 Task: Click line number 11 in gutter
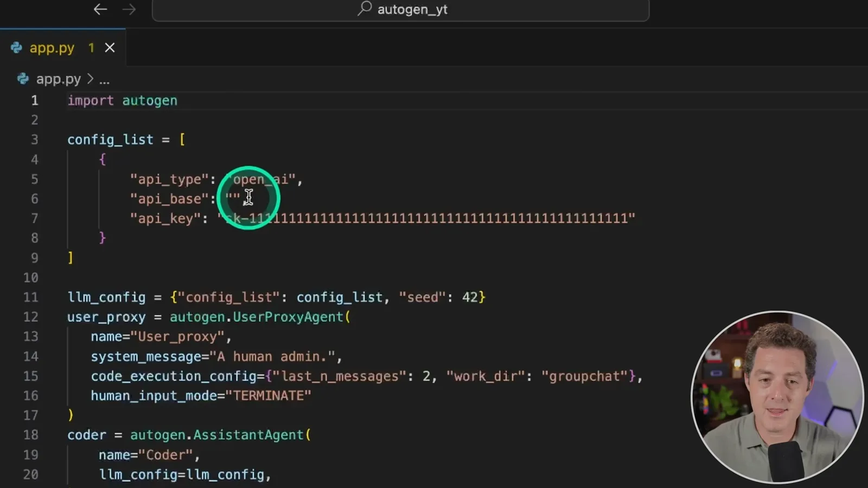[x=31, y=297]
